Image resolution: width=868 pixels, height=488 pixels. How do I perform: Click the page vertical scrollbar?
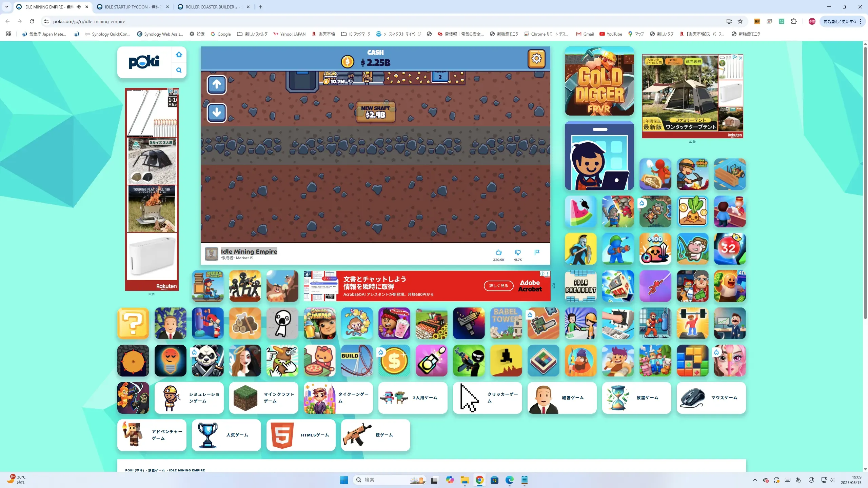pyautogui.click(x=865, y=183)
